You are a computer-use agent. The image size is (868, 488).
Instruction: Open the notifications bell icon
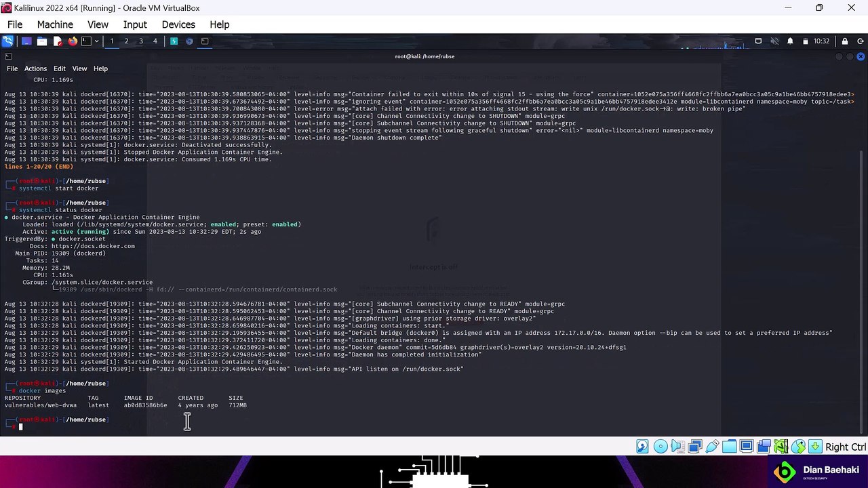pos(790,41)
